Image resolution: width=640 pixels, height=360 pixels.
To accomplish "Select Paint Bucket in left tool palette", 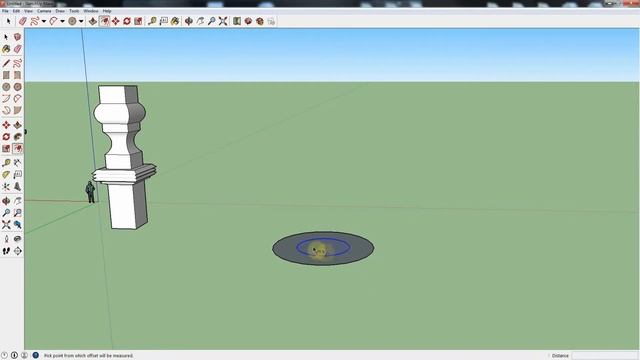I will (6, 49).
